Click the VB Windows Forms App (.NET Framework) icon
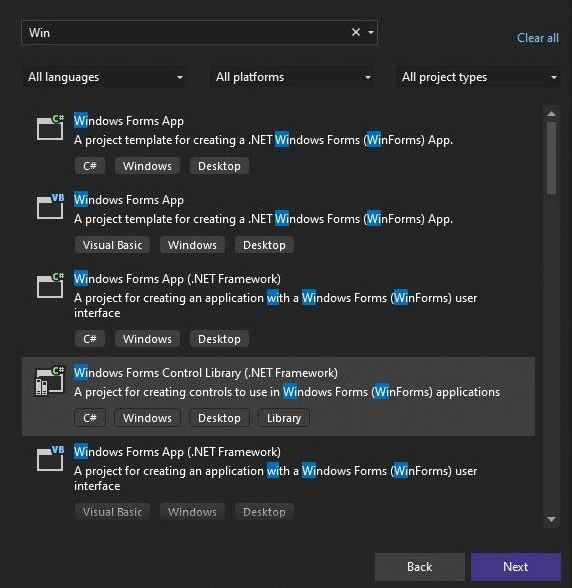572x588 pixels. tap(50, 458)
